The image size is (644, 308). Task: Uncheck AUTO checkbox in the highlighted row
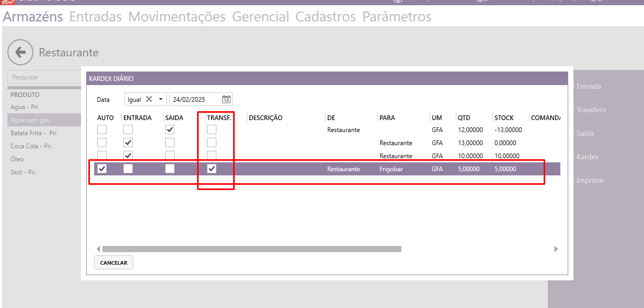(x=102, y=169)
